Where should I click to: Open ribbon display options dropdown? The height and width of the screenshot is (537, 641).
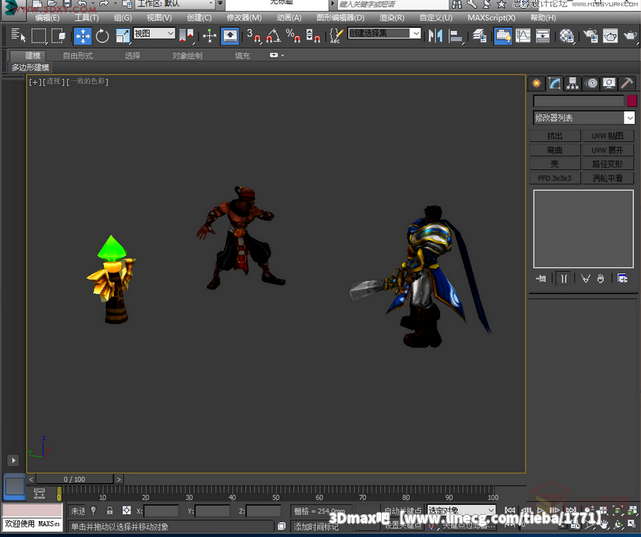[276, 55]
